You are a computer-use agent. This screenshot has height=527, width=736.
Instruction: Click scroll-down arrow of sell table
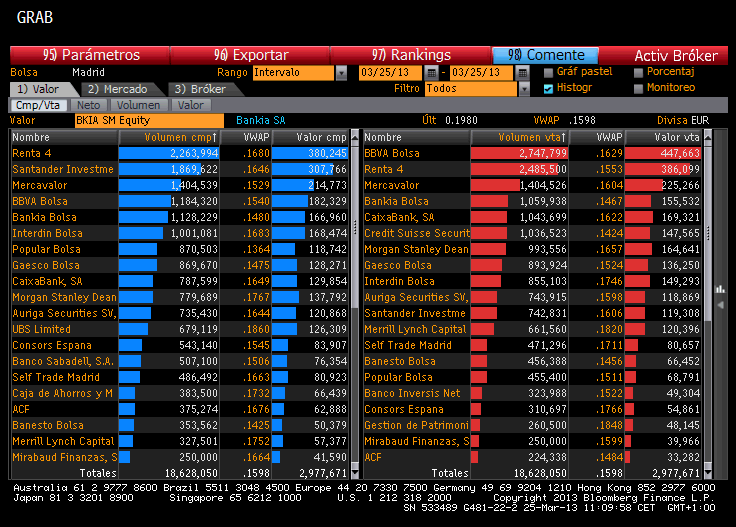(708, 473)
